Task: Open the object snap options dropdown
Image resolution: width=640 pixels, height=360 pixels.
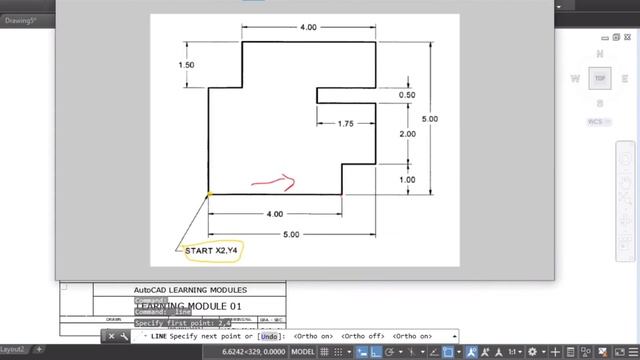Action: (x=459, y=352)
